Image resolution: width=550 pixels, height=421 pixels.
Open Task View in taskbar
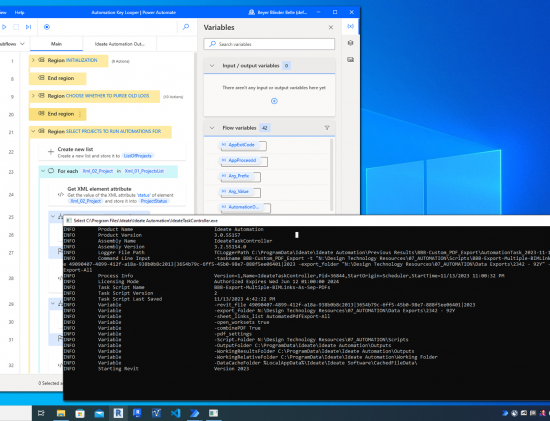coord(41,413)
